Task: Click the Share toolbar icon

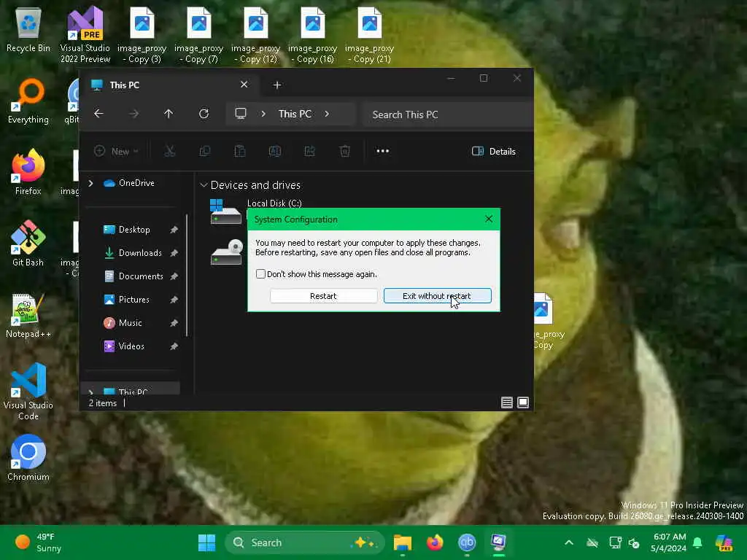Action: pyautogui.click(x=309, y=151)
